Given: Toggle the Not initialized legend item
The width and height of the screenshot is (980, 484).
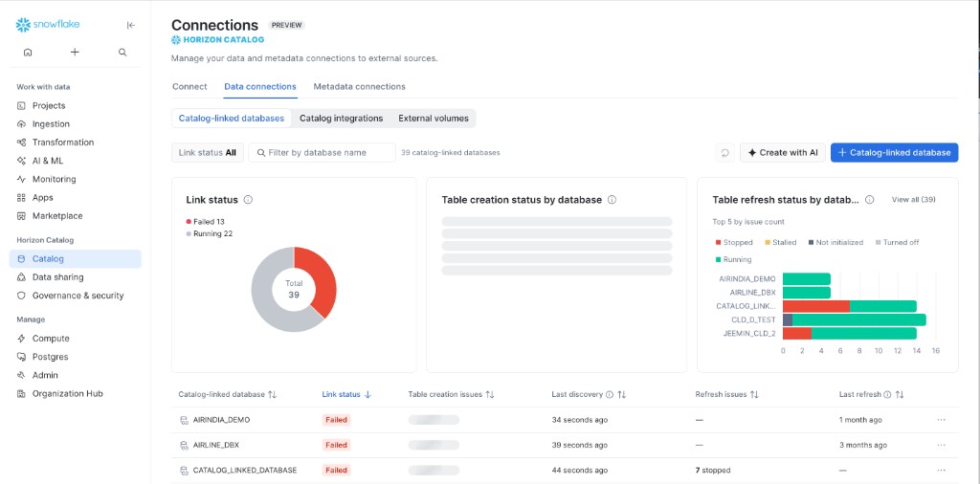Looking at the screenshot, I should coord(835,242).
